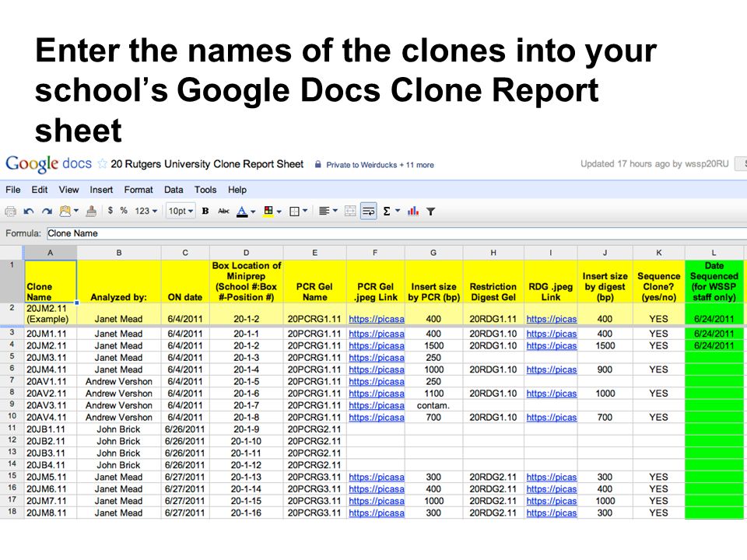Open the Data menu
This screenshot has height=560, width=747.
pyautogui.click(x=174, y=190)
